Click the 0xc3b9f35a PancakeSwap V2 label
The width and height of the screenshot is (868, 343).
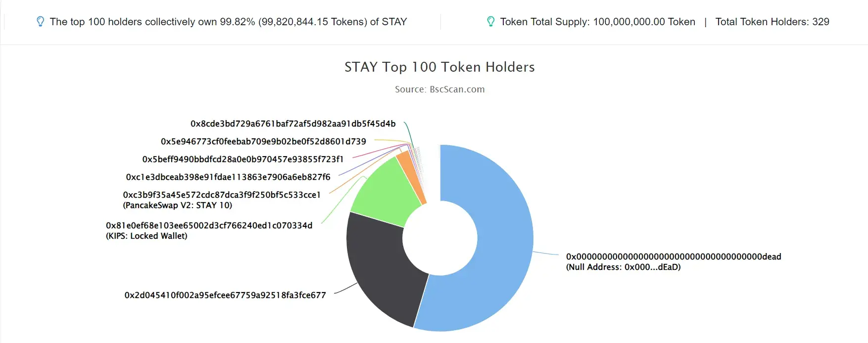[222, 200]
